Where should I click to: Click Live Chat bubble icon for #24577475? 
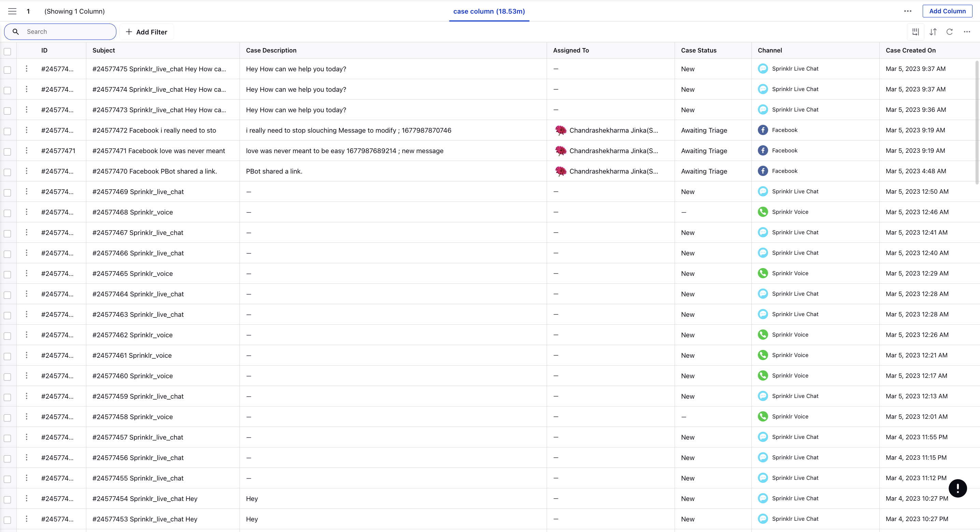tap(762, 69)
